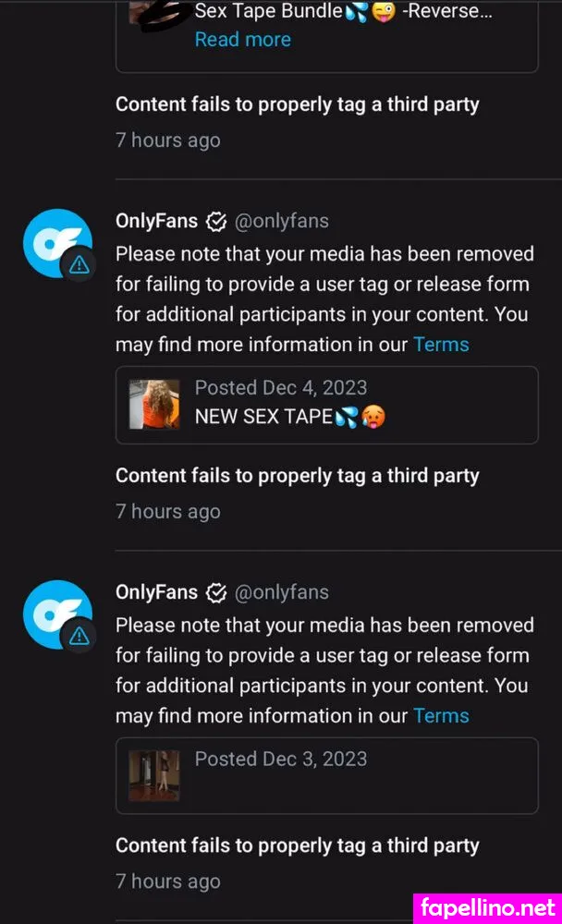
Task: Click the verified checkmark in the Dec 3 notification
Action: click(216, 592)
